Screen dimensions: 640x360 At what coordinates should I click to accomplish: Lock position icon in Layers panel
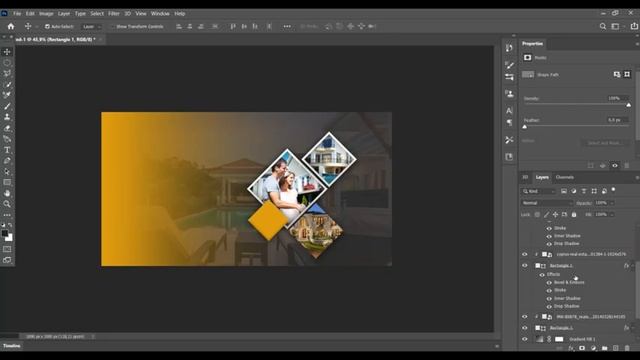click(556, 214)
